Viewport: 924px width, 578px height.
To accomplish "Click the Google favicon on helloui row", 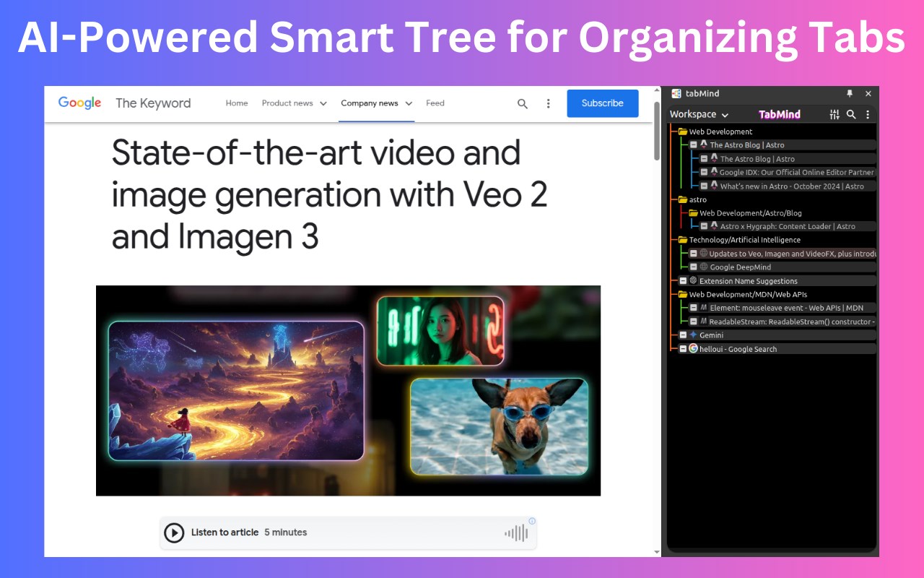I will (x=693, y=348).
